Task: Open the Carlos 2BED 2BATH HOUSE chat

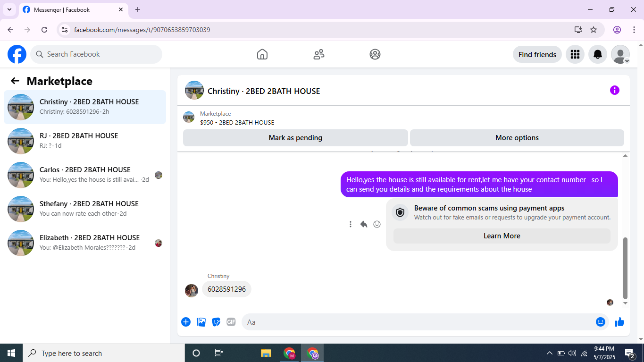Action: pyautogui.click(x=85, y=175)
